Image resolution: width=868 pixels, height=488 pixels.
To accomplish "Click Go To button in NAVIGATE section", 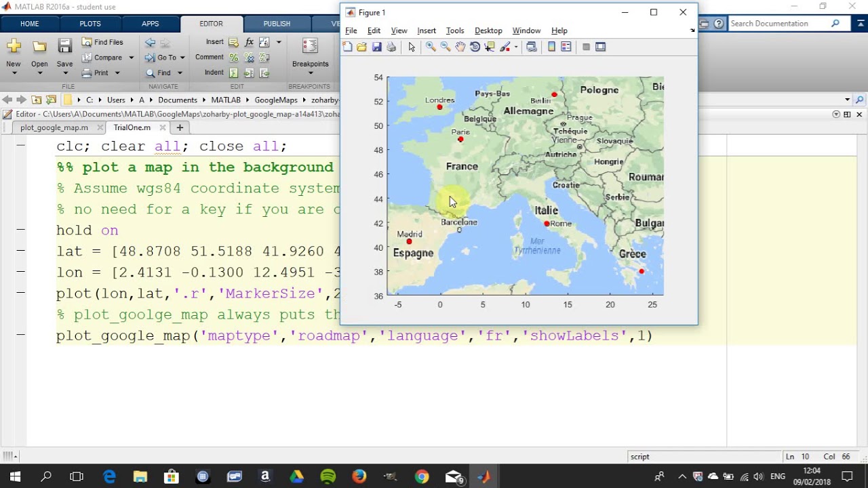I will [161, 58].
